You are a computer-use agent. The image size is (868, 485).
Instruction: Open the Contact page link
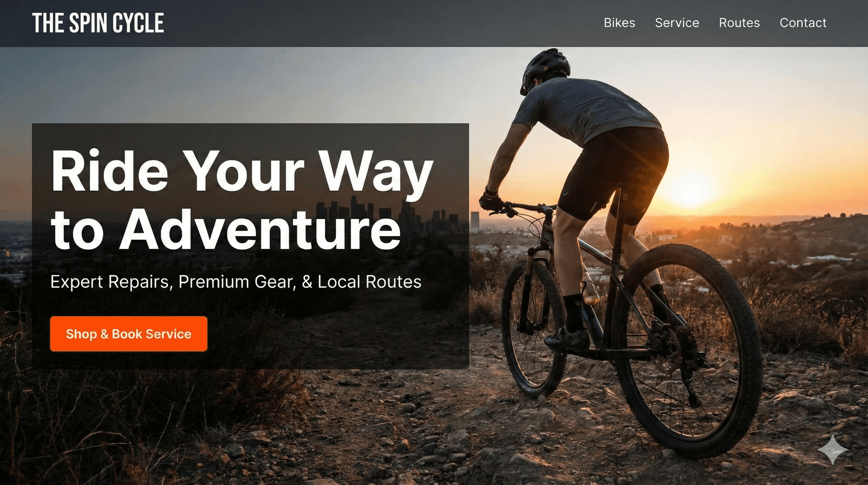pos(803,23)
